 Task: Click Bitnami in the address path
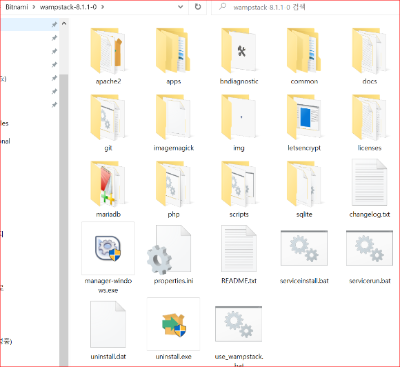(17, 7)
